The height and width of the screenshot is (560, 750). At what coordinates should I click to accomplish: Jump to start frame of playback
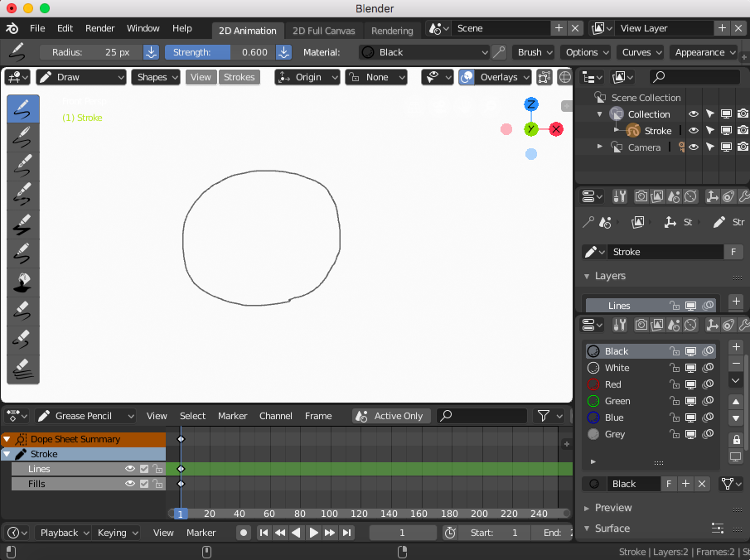coord(264,533)
